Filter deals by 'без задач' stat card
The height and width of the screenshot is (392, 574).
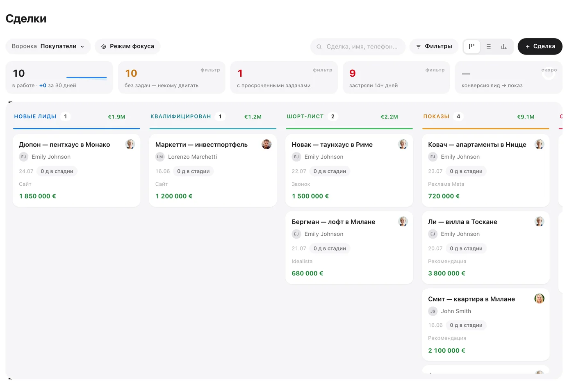172,77
